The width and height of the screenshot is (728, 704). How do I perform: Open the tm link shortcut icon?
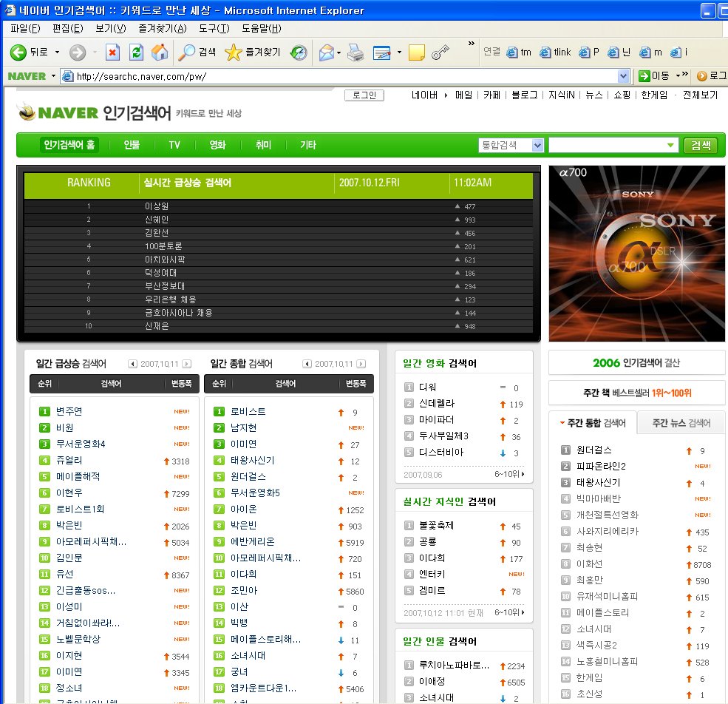[x=519, y=52]
